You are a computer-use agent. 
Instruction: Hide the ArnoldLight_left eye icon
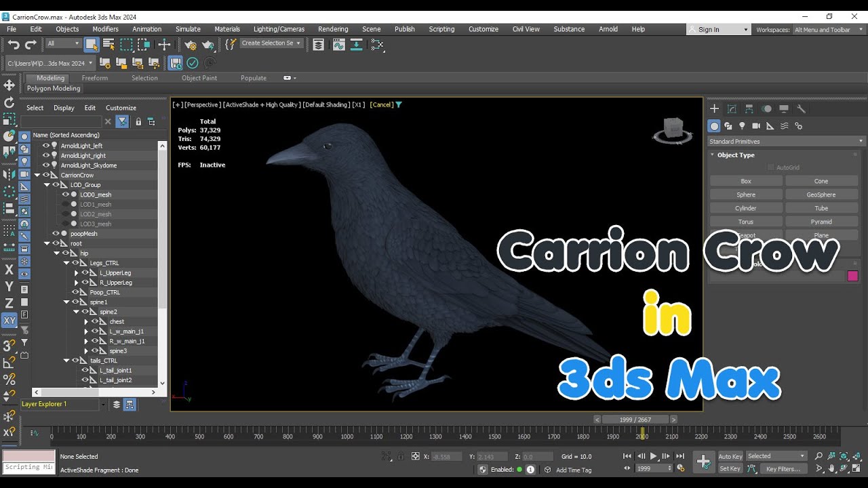[x=47, y=146]
